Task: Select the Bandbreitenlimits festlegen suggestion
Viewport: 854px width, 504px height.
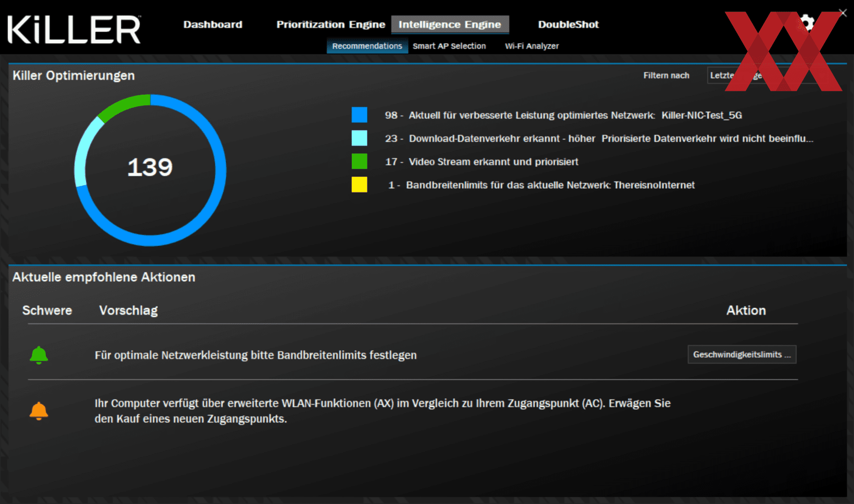Action: click(x=256, y=355)
